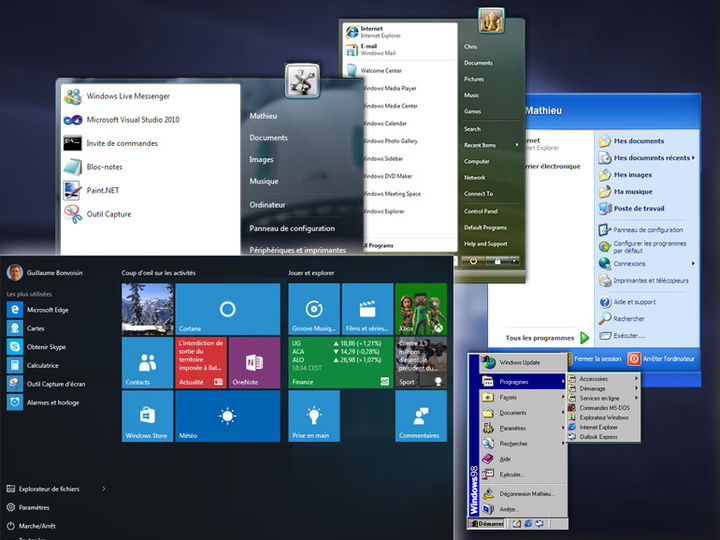Open the Groove Musique tile
Image resolution: width=720 pixels, height=540 pixels.
point(313,309)
